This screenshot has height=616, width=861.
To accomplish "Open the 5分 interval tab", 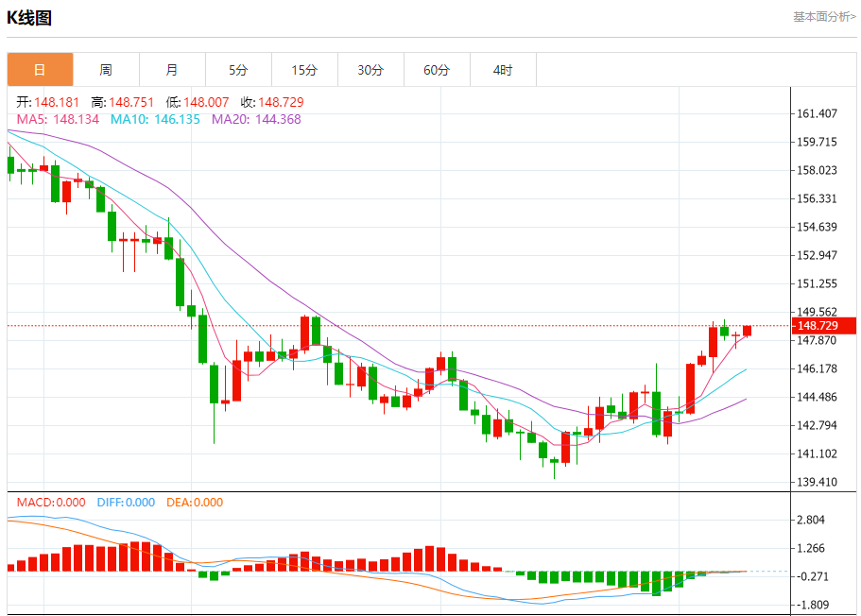I will coord(238,70).
